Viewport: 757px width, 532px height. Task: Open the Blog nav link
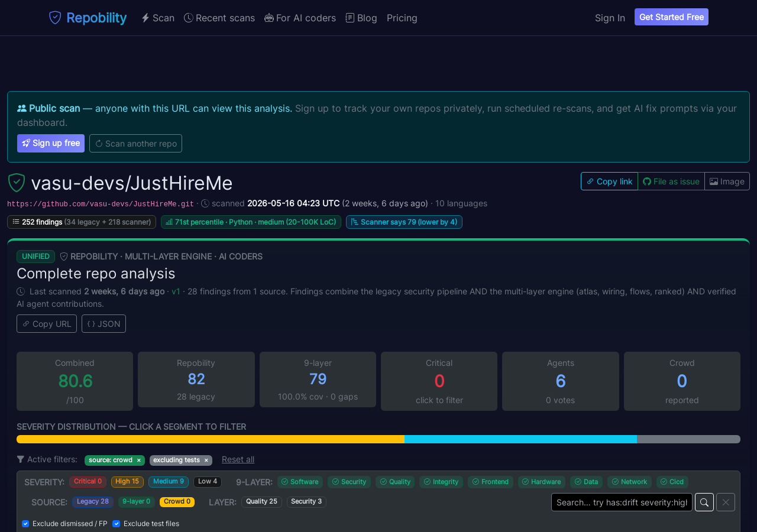361,18
